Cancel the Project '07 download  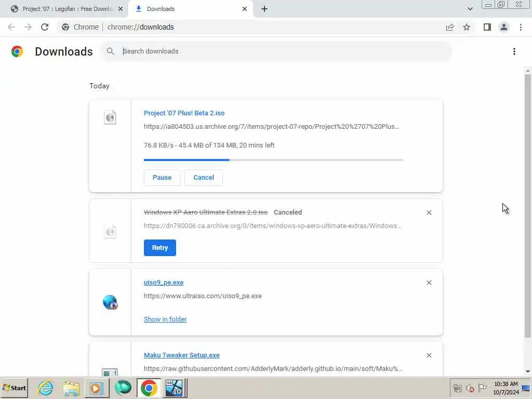click(x=204, y=178)
